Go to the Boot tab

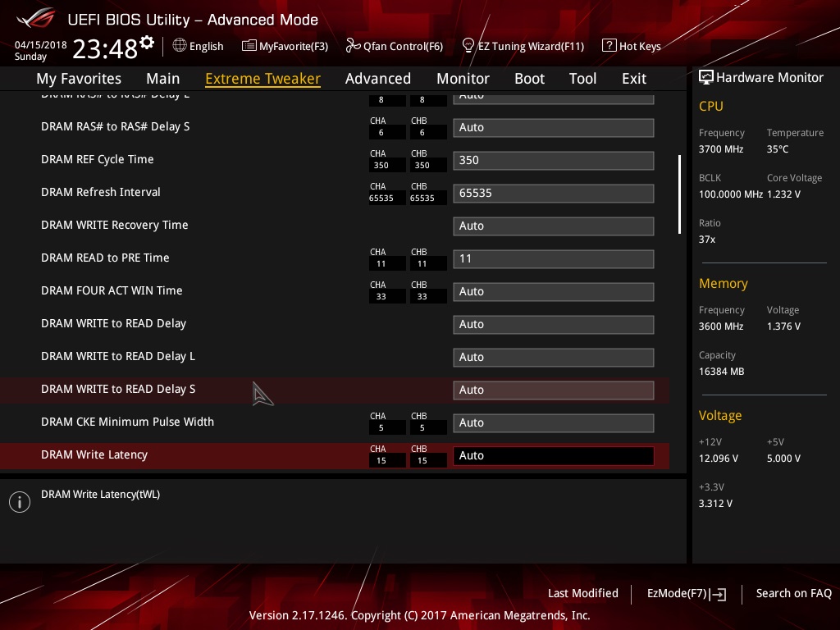click(529, 79)
